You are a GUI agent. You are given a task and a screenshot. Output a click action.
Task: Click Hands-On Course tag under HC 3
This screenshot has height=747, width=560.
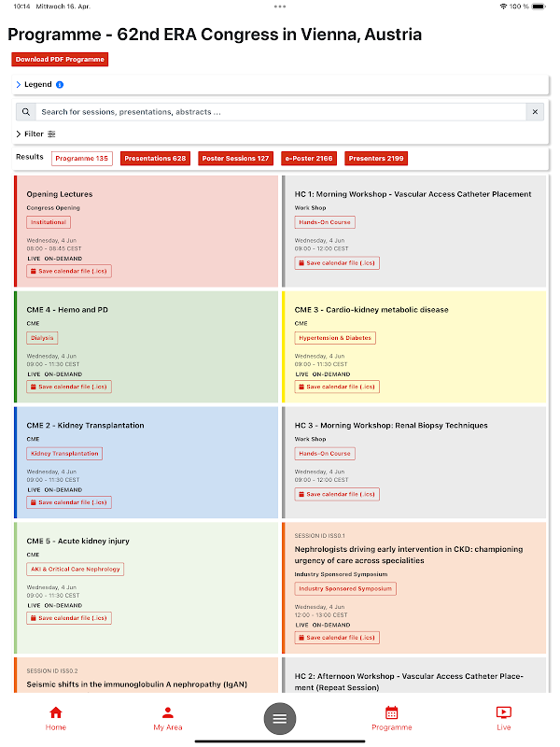click(x=325, y=454)
